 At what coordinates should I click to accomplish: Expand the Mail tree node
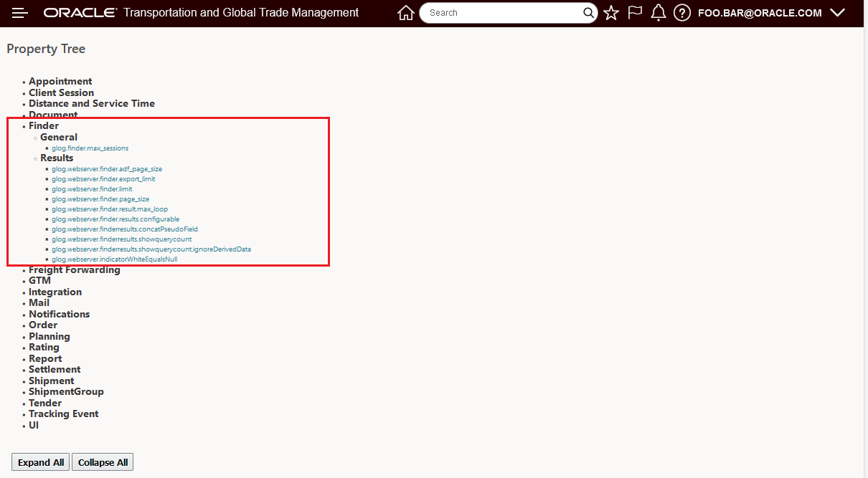pos(39,303)
